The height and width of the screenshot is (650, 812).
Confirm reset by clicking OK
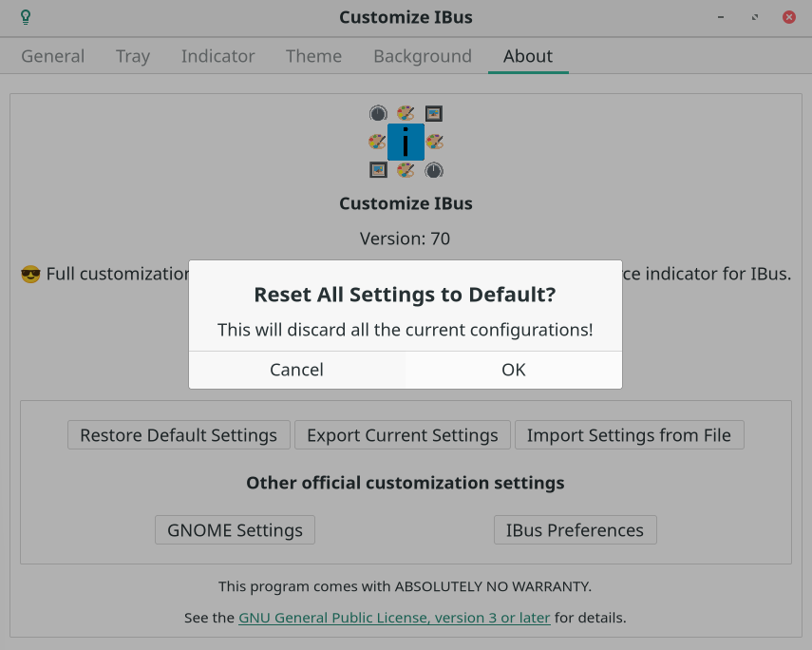[514, 370]
